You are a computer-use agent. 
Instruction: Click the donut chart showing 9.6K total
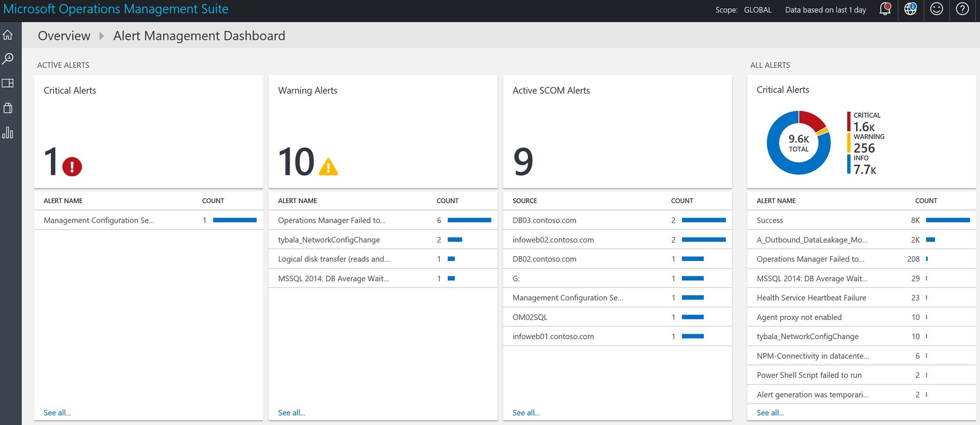(799, 143)
